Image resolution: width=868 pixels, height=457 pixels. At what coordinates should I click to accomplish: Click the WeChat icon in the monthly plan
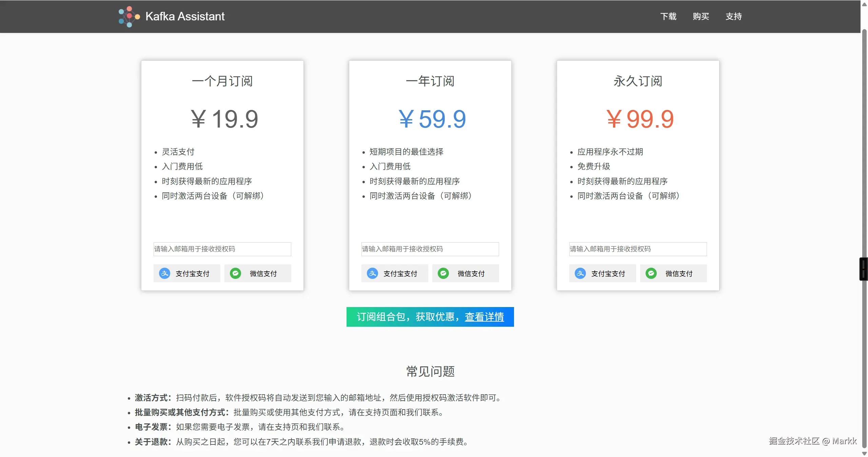pyautogui.click(x=235, y=273)
